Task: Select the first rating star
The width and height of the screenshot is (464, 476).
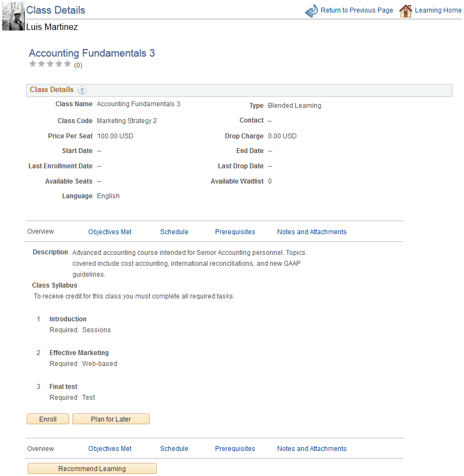Action: click(x=33, y=64)
